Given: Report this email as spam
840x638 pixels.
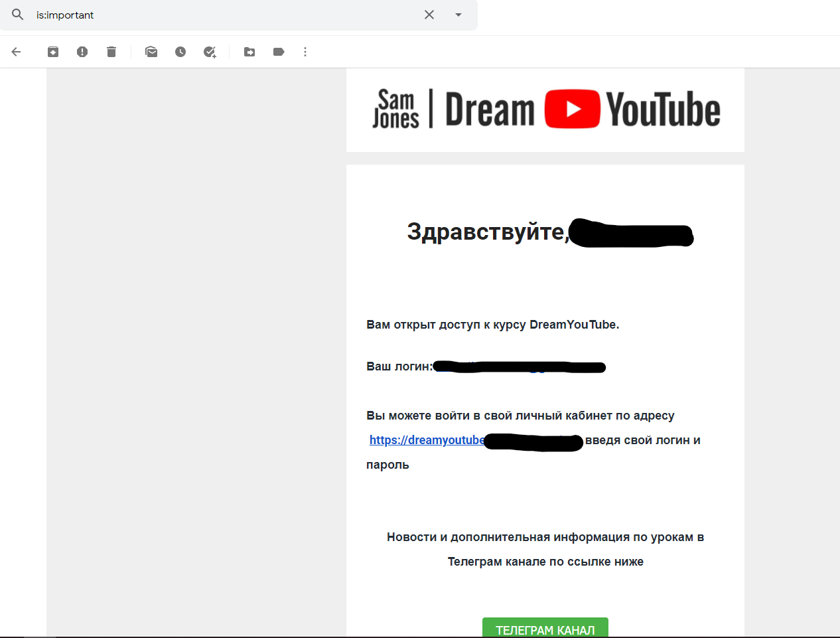Looking at the screenshot, I should coord(82,52).
